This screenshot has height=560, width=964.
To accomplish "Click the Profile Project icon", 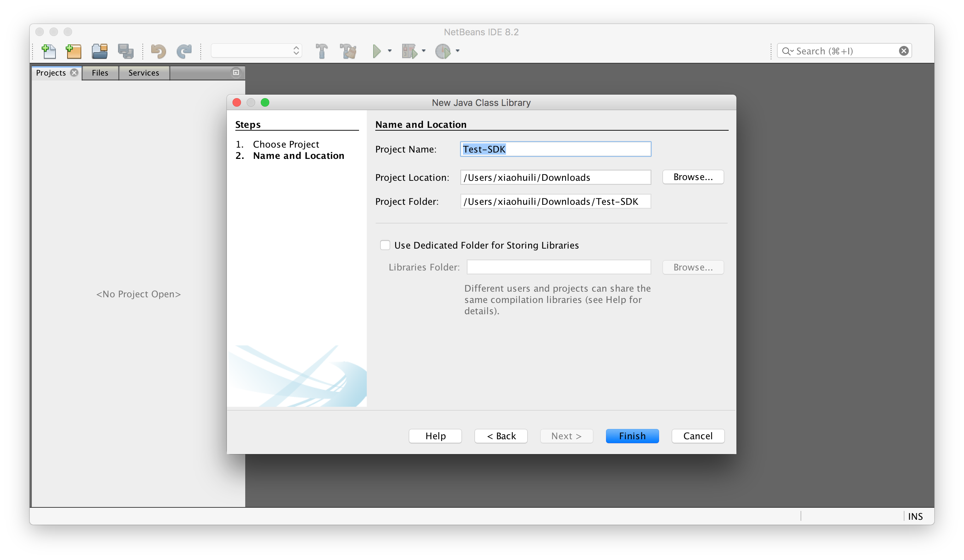I will pos(443,51).
